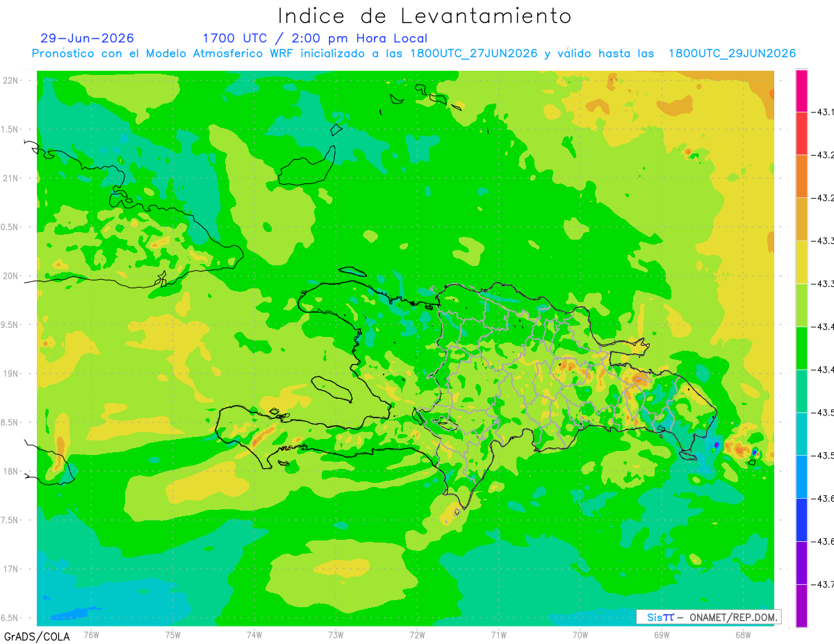This screenshot has width=834, height=644.
Task: Click the "6.5N" latitude label
Action: tap(10, 618)
